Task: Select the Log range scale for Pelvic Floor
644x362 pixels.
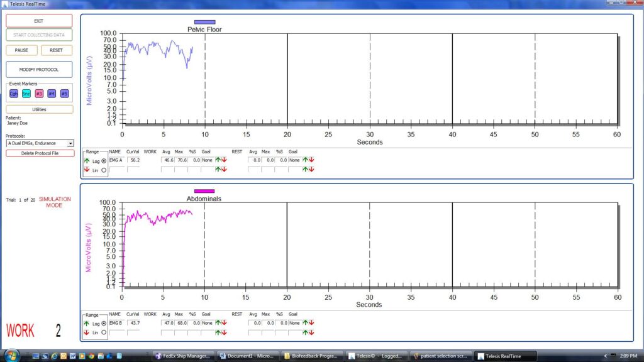Action: point(105,160)
